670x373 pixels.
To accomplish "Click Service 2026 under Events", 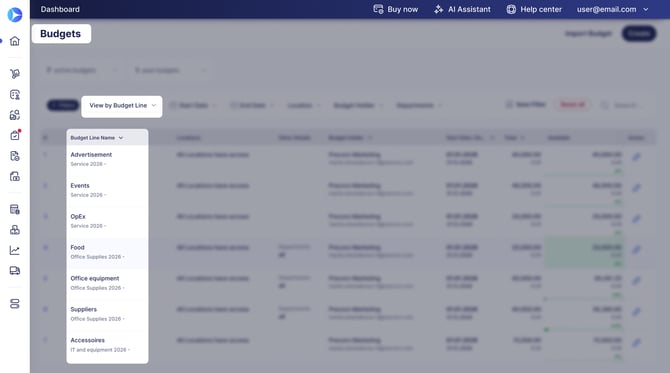I will pos(87,195).
